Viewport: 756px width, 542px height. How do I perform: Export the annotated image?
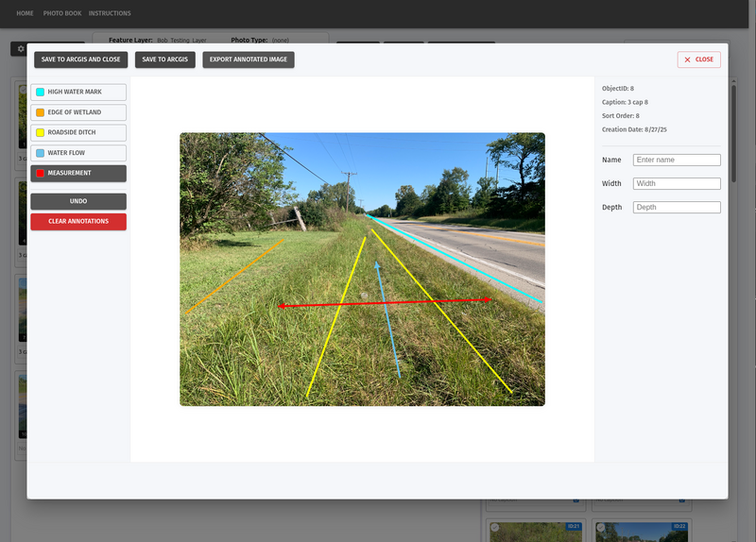pyautogui.click(x=249, y=59)
